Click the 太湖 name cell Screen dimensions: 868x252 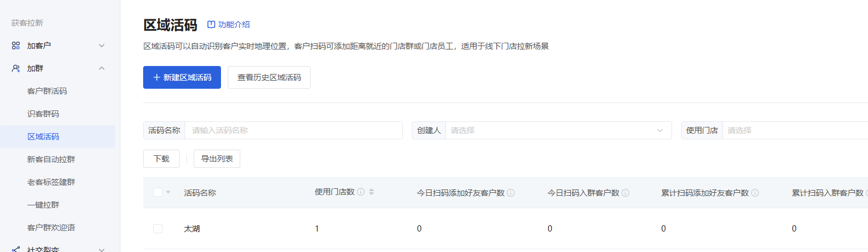[192, 229]
